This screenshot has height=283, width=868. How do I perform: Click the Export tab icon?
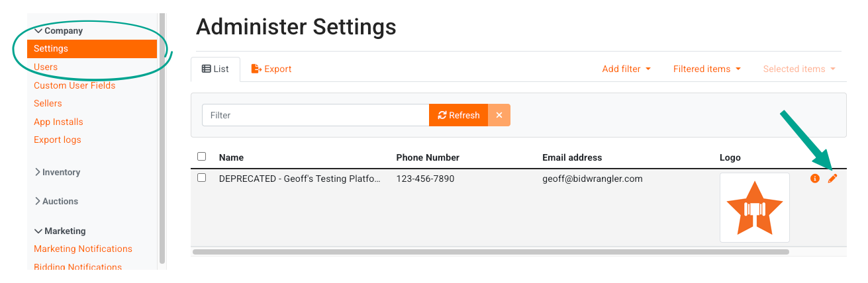point(256,69)
